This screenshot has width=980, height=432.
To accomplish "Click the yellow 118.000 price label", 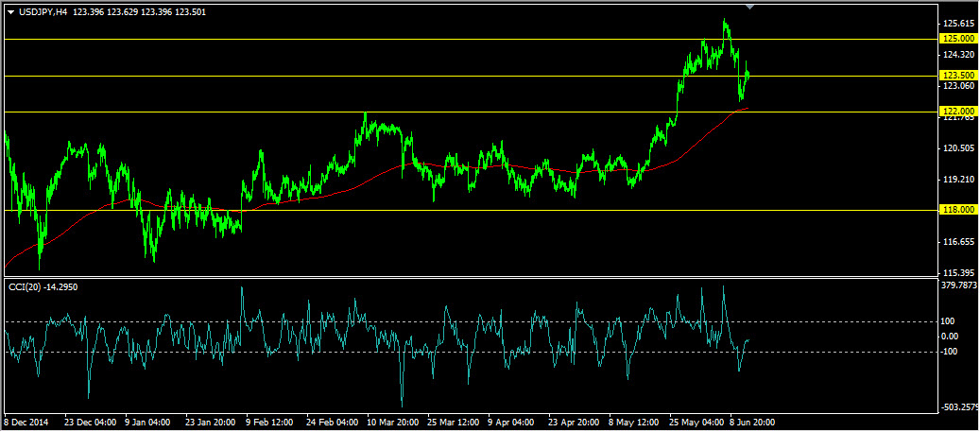I will [959, 210].
